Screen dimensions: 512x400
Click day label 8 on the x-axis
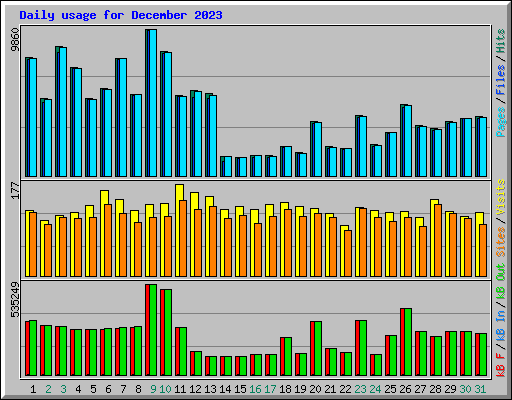pyautogui.click(x=138, y=389)
